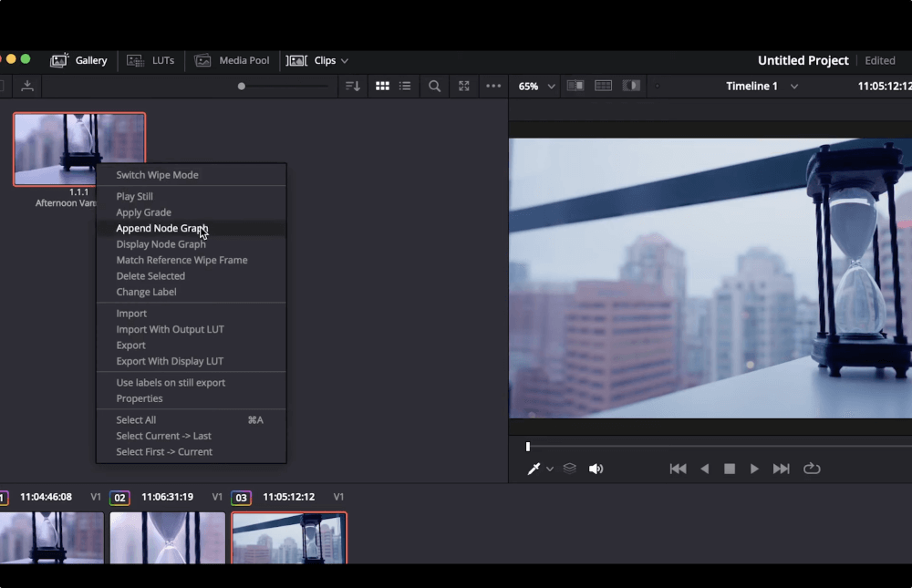The width and height of the screenshot is (912, 588).
Task: Play the clip in reverse
Action: pyautogui.click(x=704, y=469)
